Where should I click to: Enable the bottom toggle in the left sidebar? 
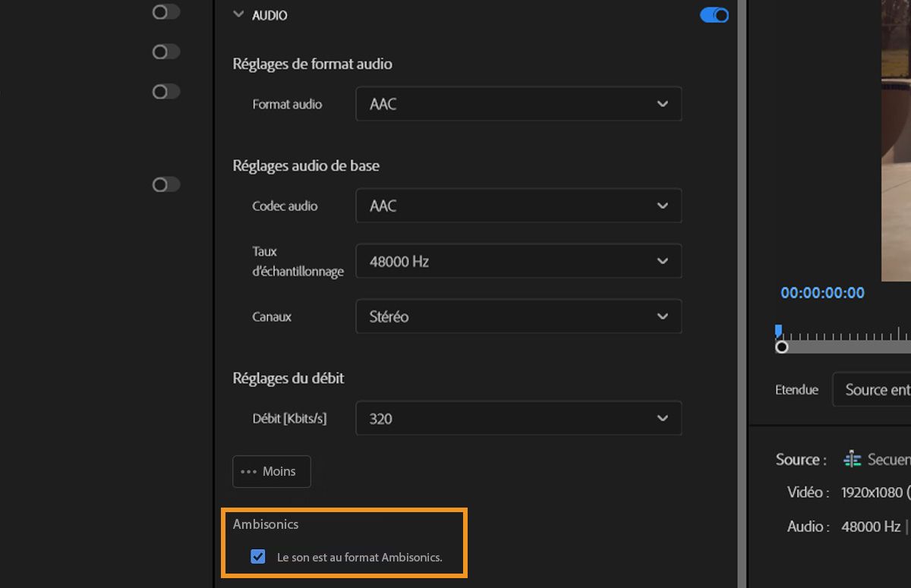pyautogui.click(x=165, y=184)
